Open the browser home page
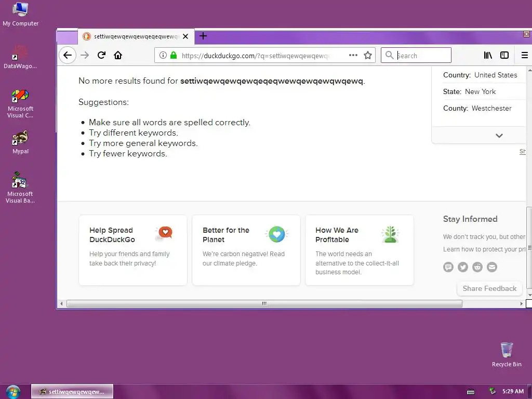532x399 pixels. 118,55
